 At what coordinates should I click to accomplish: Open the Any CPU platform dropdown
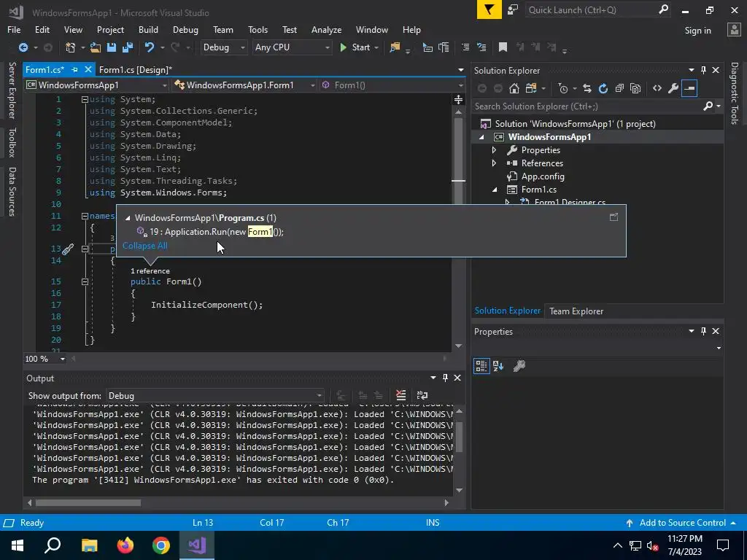[292, 47]
